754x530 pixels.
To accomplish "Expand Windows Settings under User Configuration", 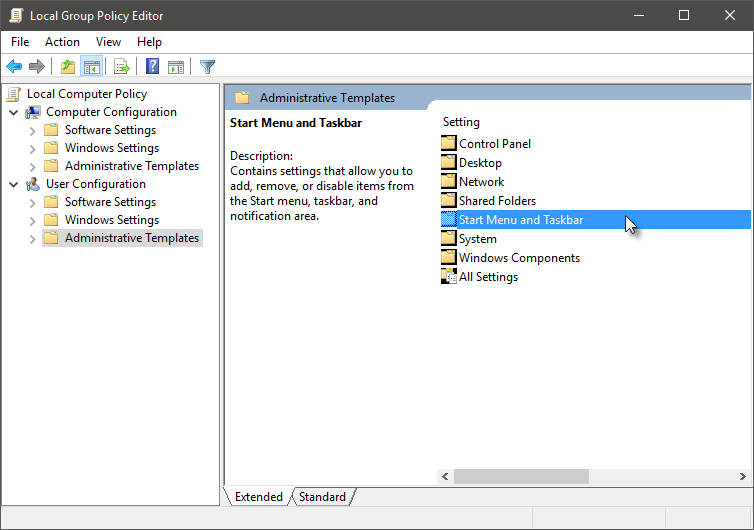I will point(32,221).
